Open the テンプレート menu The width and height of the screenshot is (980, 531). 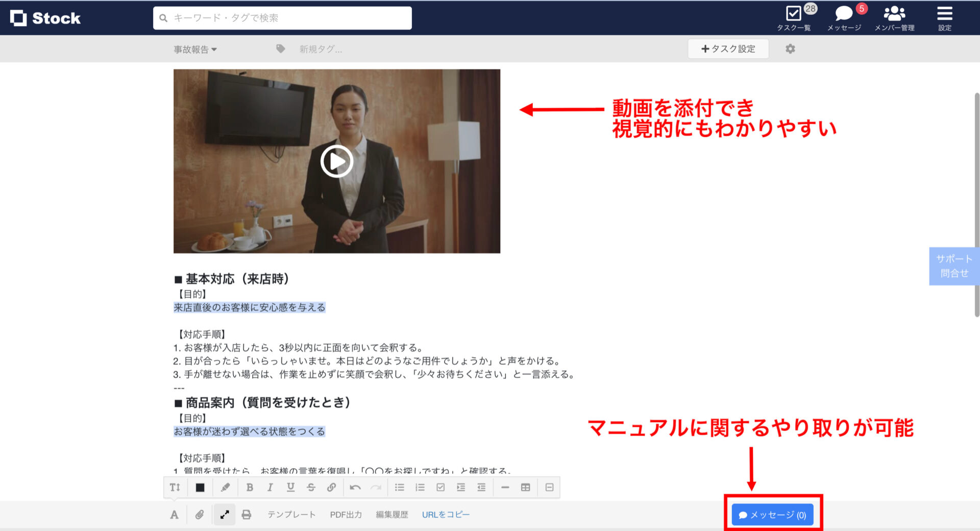point(291,515)
